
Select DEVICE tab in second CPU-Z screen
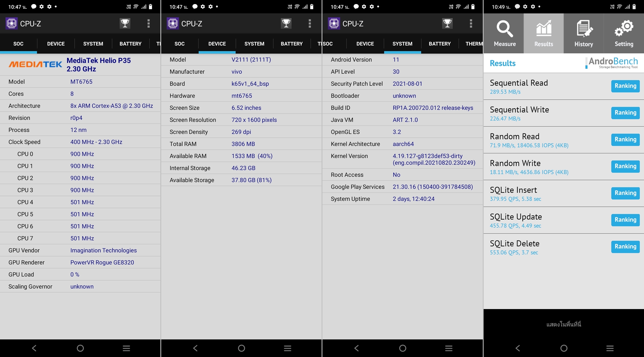[217, 44]
